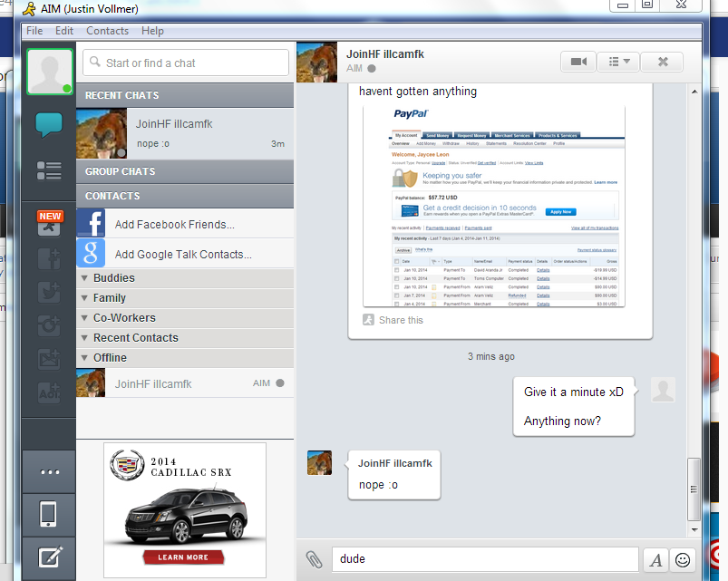Open the emoticon smiley picker
The image size is (728, 581).
[683, 560]
